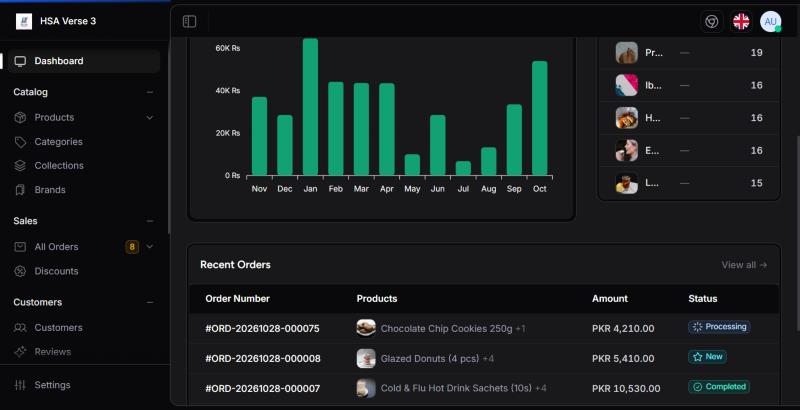The height and width of the screenshot is (410, 800).
Task: Click the Dashboard monitor icon
Action: pyautogui.click(x=20, y=61)
